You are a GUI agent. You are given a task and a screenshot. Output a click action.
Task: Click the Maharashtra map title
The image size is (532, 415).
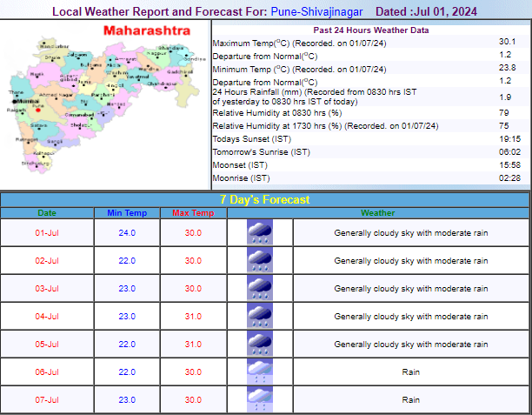147,30
